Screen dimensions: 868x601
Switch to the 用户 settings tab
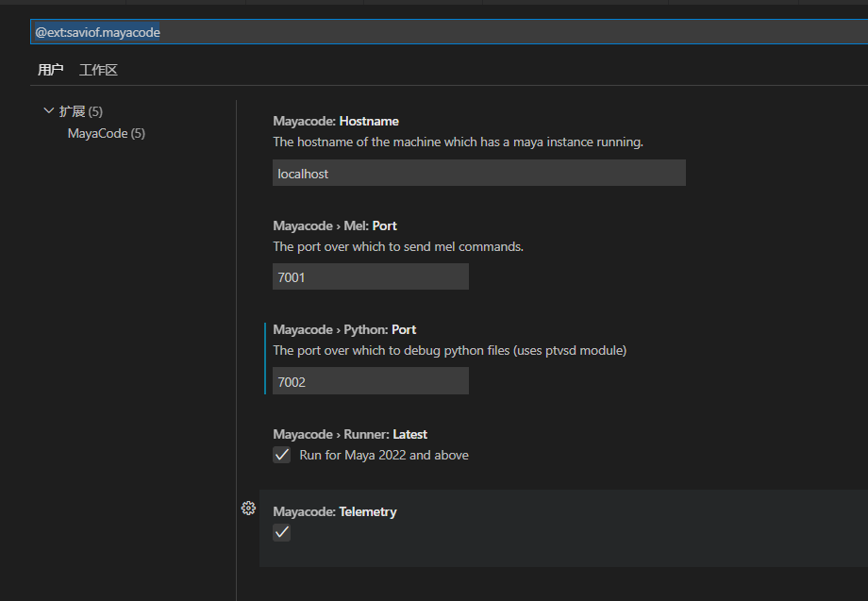click(x=50, y=70)
